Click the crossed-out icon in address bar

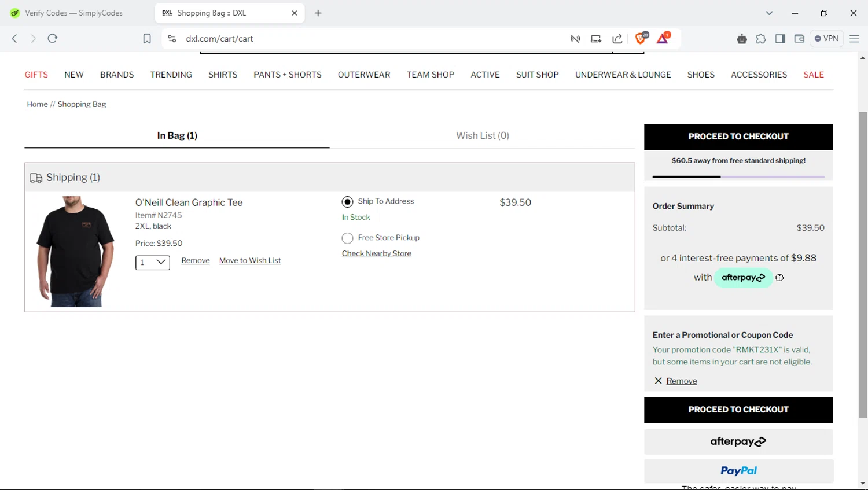(575, 39)
